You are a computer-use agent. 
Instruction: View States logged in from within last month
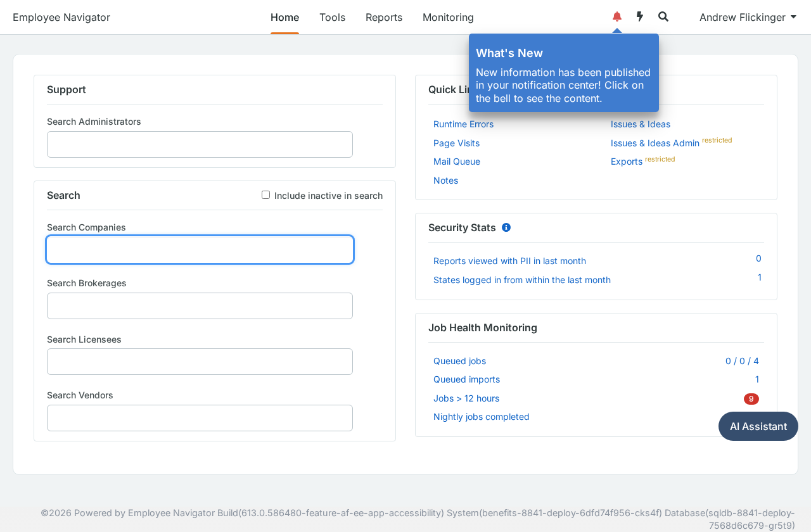(522, 280)
